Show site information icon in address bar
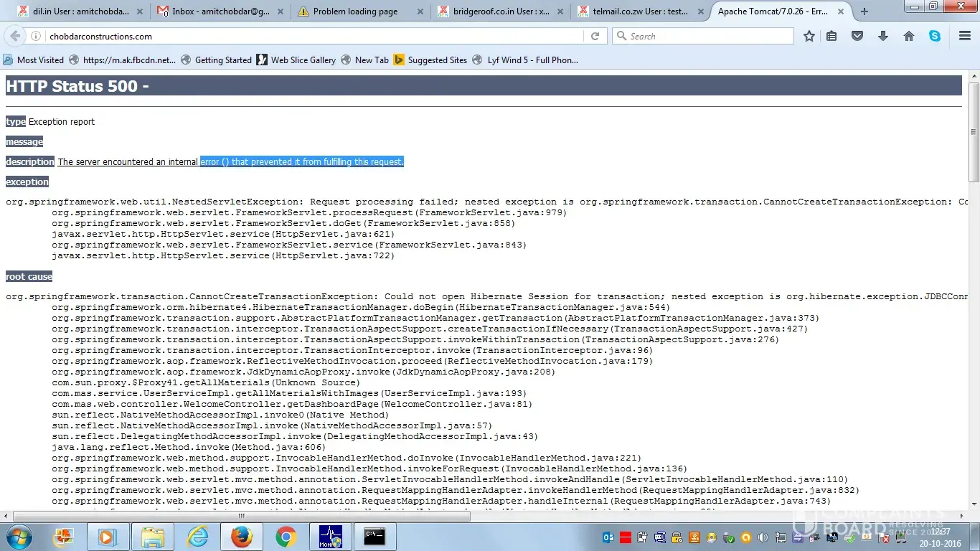 pos(36,36)
